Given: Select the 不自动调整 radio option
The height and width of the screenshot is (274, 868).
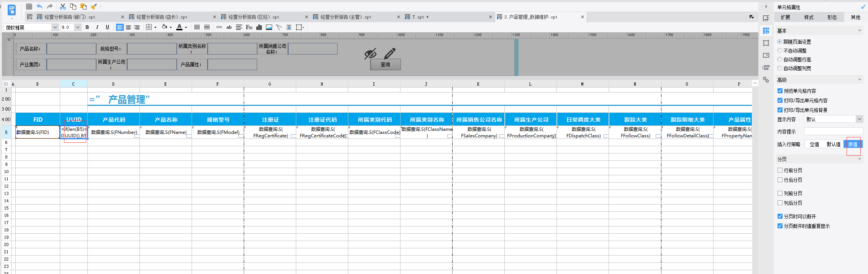Looking at the screenshot, I should pos(779,50).
